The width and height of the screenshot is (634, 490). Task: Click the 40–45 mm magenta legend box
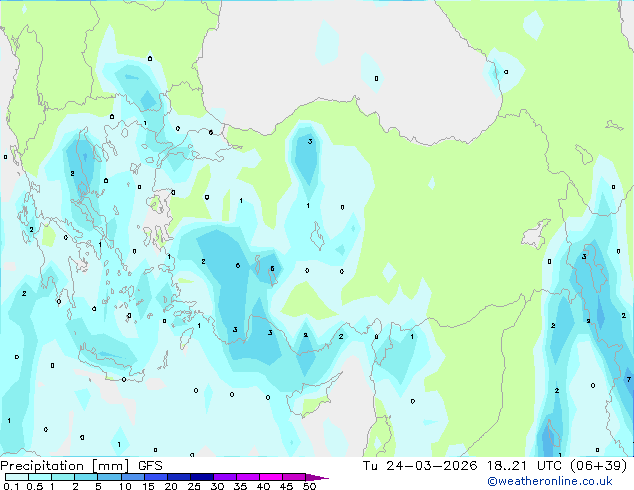pyautogui.click(x=271, y=477)
